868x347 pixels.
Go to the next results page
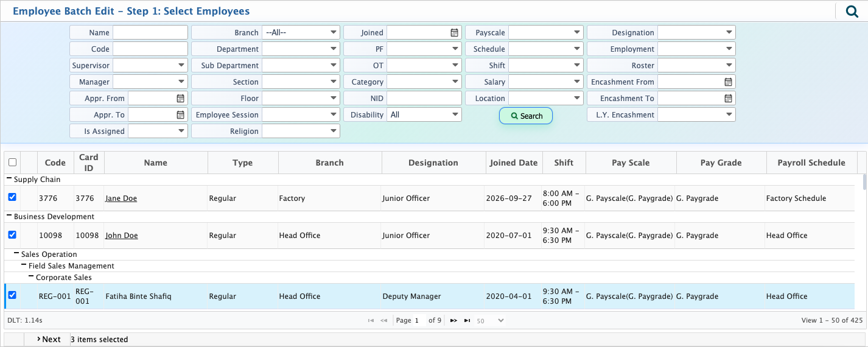tap(453, 320)
